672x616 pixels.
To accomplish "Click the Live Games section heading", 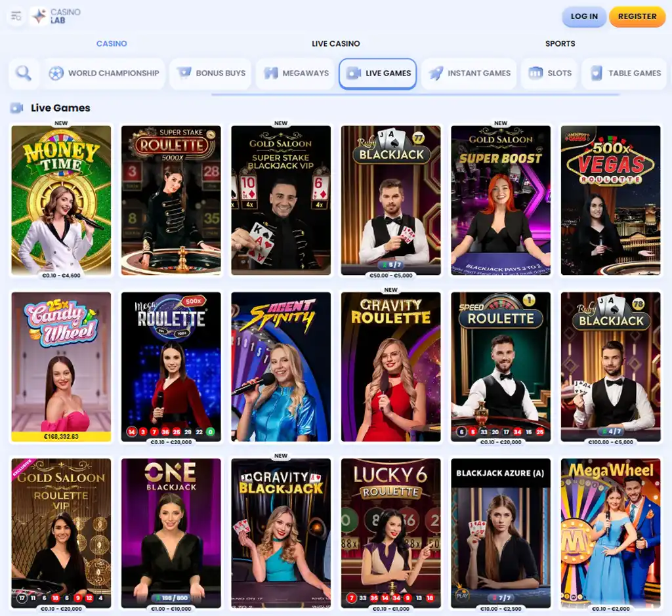I will point(60,108).
